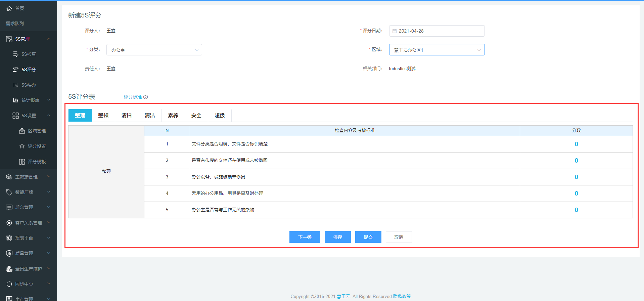Collapse the 5S设置 submenu chevron
The height and width of the screenshot is (301, 644).
(x=49, y=116)
